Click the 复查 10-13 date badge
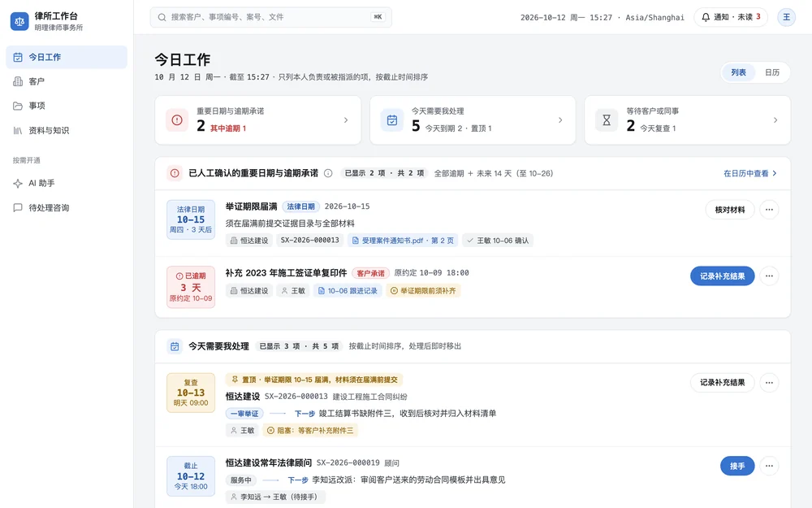Screen dimensions: 812x508 191,393
